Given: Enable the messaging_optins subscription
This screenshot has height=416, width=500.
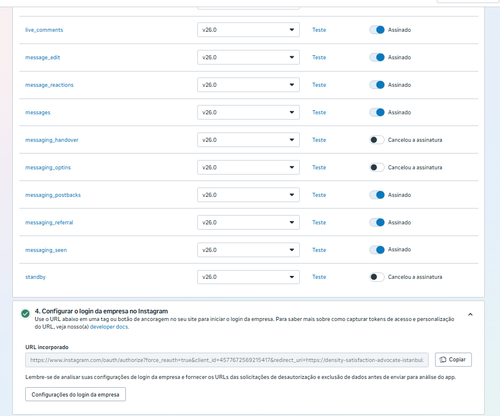Looking at the screenshot, I should coord(377,167).
